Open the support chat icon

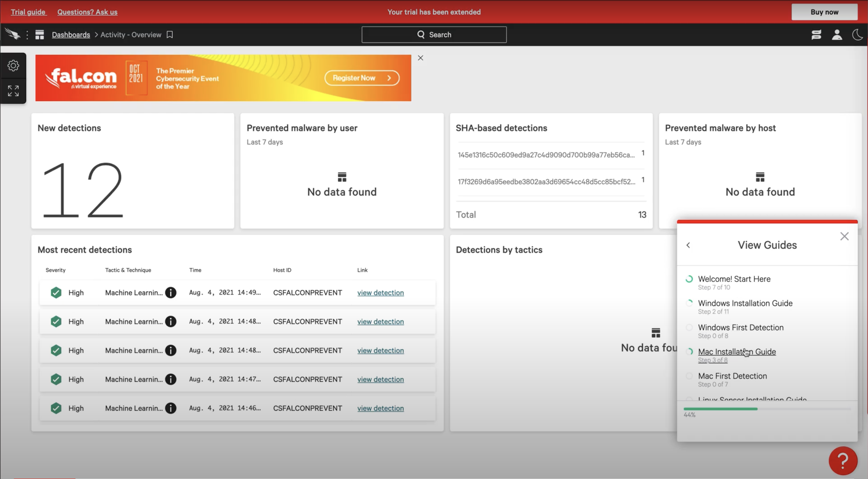816,34
